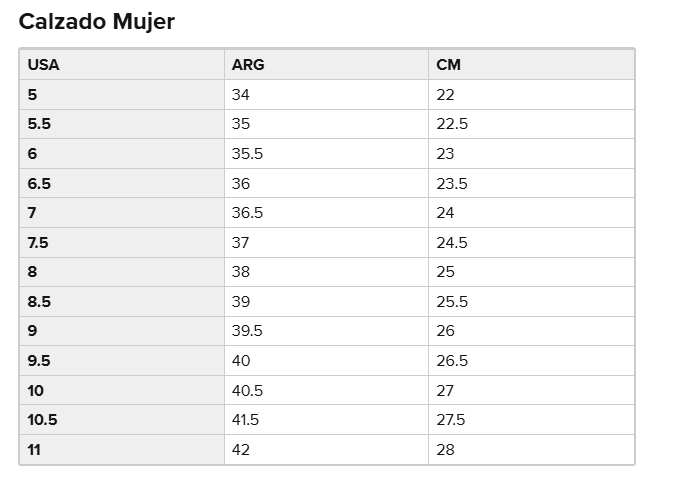Screen dimensions: 682x496
Task: Click ARG size 35.5 cell
Action: (x=247, y=154)
